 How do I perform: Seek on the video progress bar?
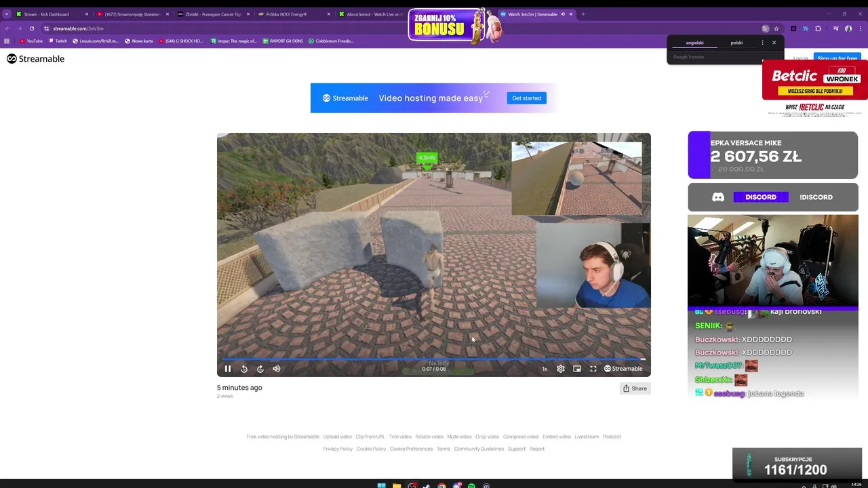(434, 359)
